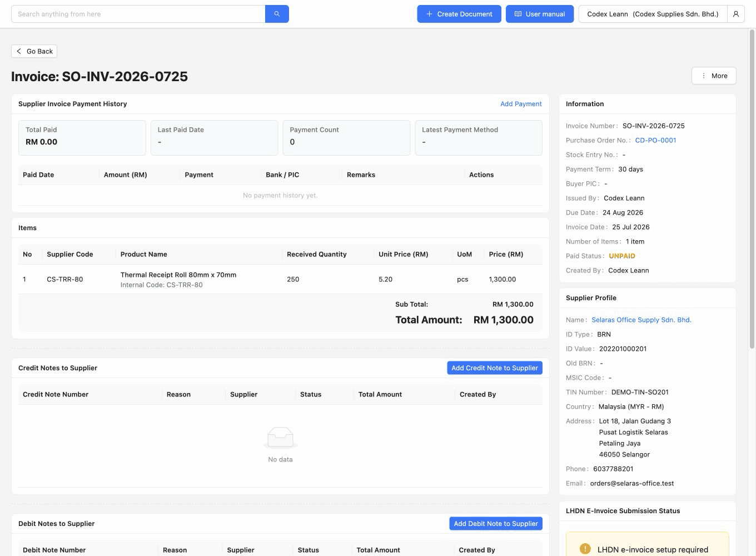Click Thermal Receipt Roll 80mm x 70mm
This screenshot has height=556, width=756.
pos(178,275)
